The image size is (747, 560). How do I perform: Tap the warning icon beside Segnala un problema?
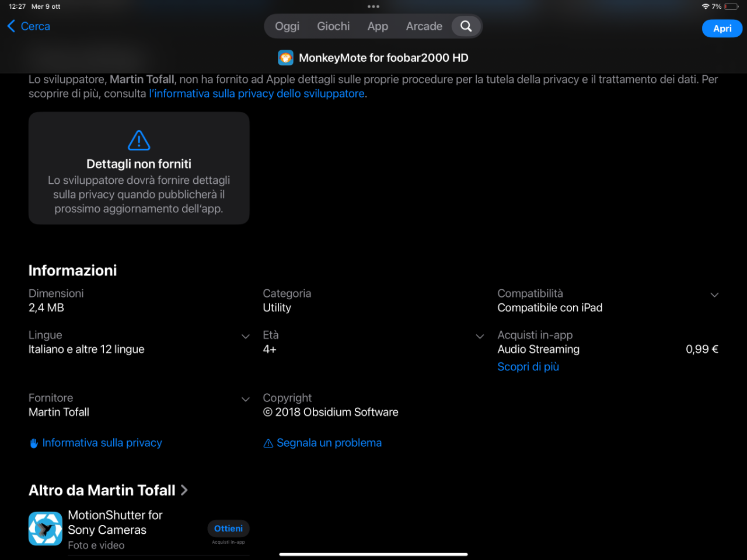coord(268,443)
